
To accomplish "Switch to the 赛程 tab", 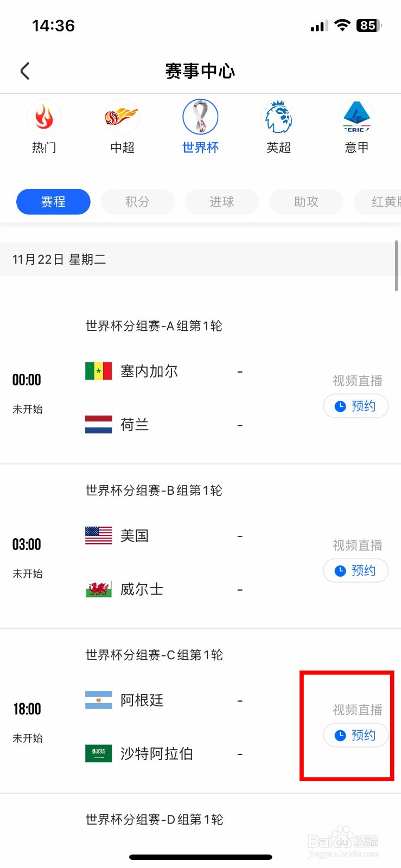I will pos(53,202).
